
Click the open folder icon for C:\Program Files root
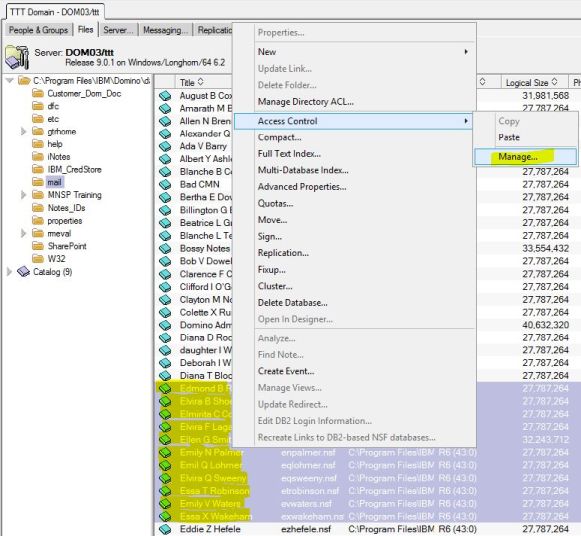click(x=24, y=81)
